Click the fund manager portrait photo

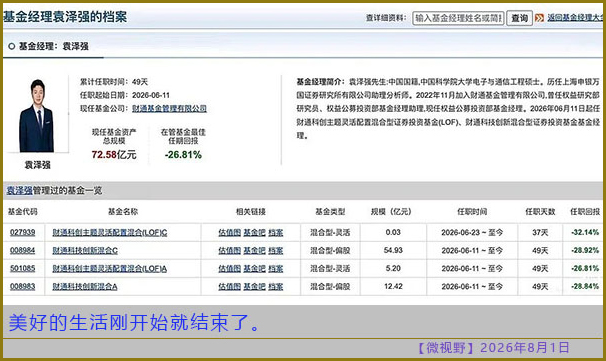37,116
